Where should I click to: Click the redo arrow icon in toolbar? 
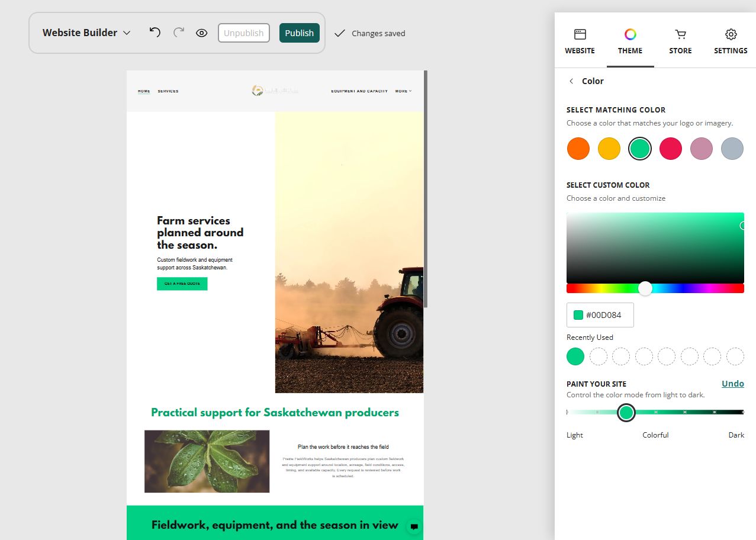(x=178, y=33)
